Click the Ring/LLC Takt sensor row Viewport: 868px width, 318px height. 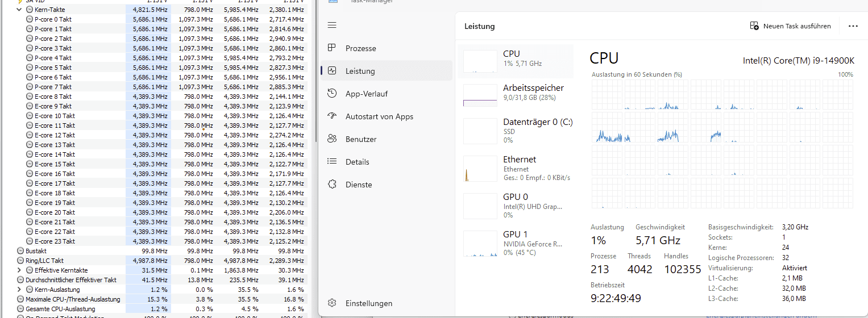pyautogui.click(x=44, y=261)
